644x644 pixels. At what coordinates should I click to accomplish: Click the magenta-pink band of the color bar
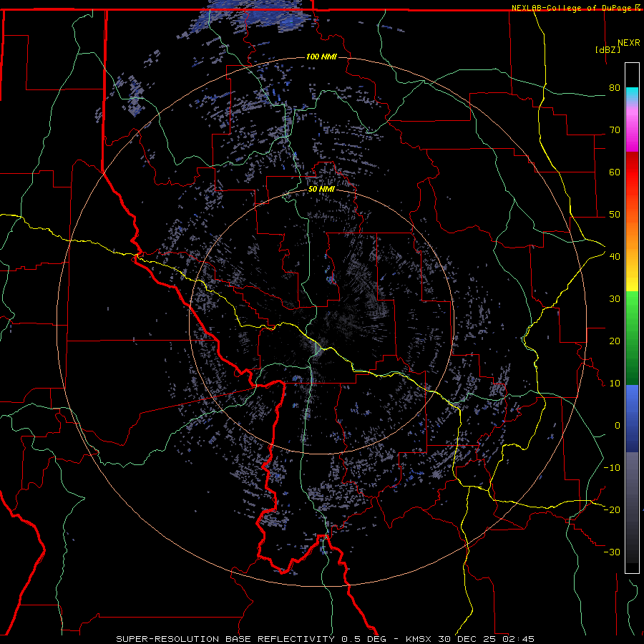pos(632,127)
